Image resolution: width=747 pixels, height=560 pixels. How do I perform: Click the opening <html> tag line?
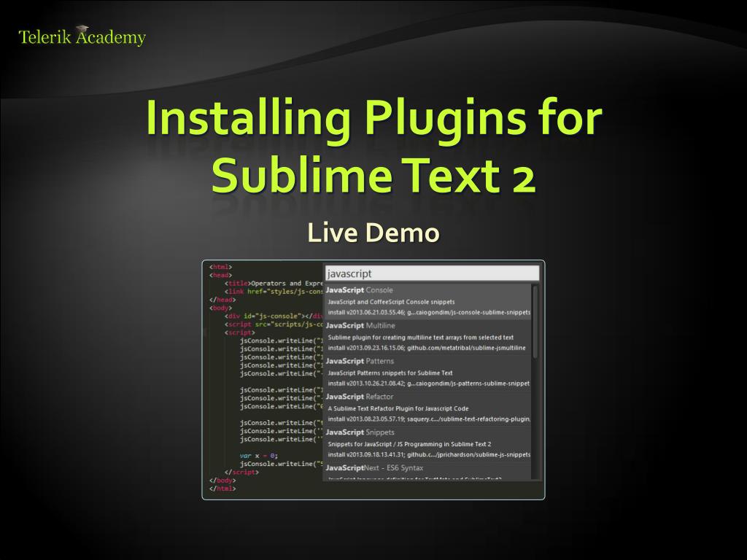point(220,267)
